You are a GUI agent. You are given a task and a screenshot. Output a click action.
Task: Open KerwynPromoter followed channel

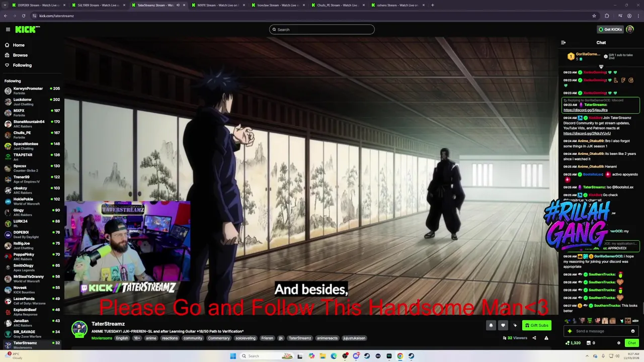click(x=32, y=90)
